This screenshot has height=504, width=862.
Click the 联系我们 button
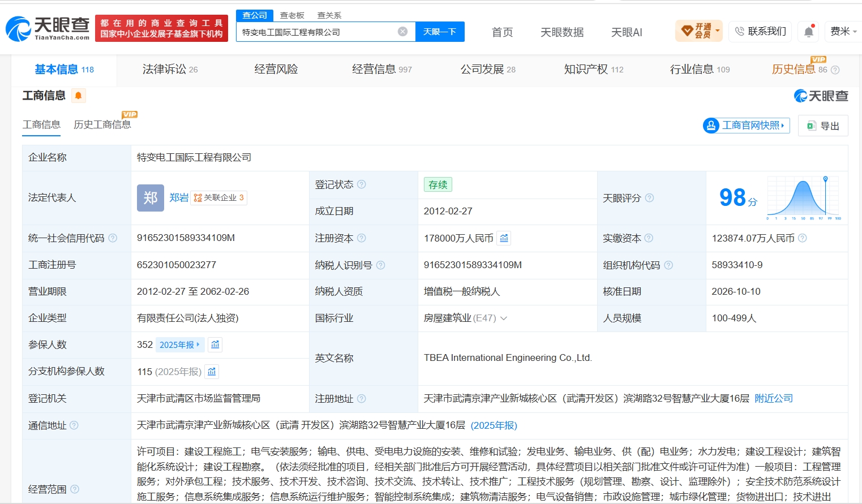[761, 32]
